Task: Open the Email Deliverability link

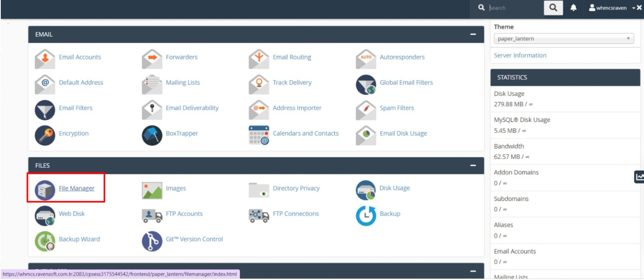Action: point(192,108)
